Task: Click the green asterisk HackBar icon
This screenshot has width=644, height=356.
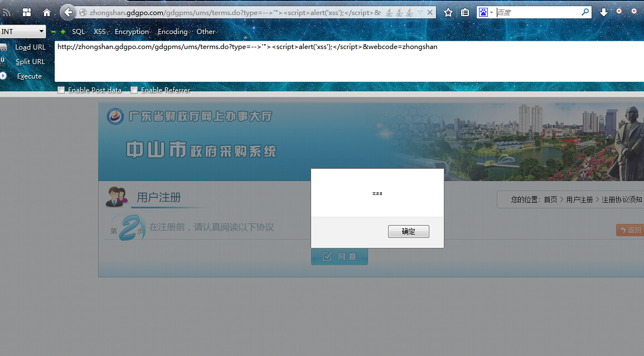Action: coord(63,32)
